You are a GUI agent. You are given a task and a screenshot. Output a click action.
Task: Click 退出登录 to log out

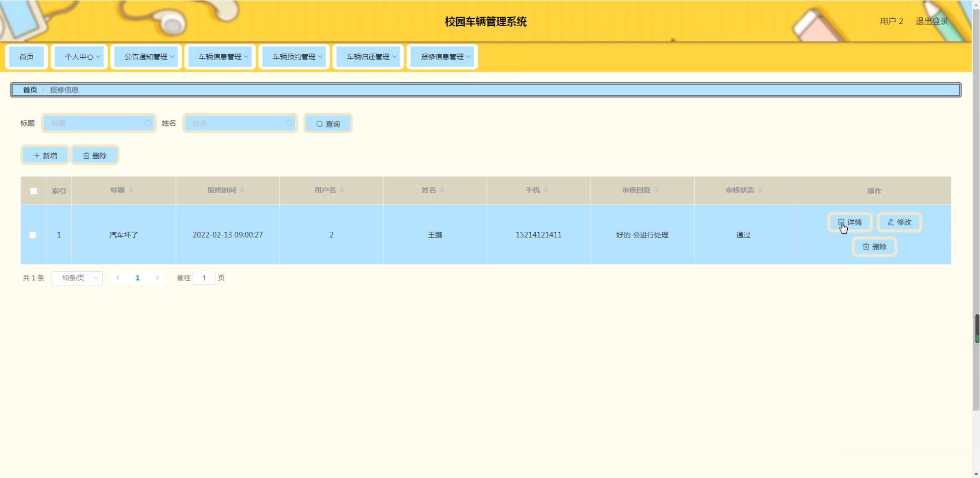pyautogui.click(x=932, y=21)
